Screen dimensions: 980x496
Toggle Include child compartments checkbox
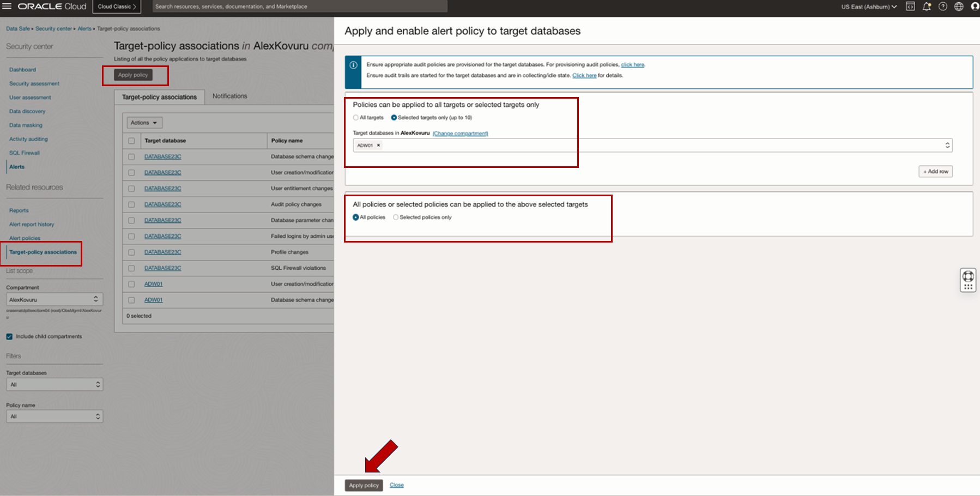tap(9, 337)
